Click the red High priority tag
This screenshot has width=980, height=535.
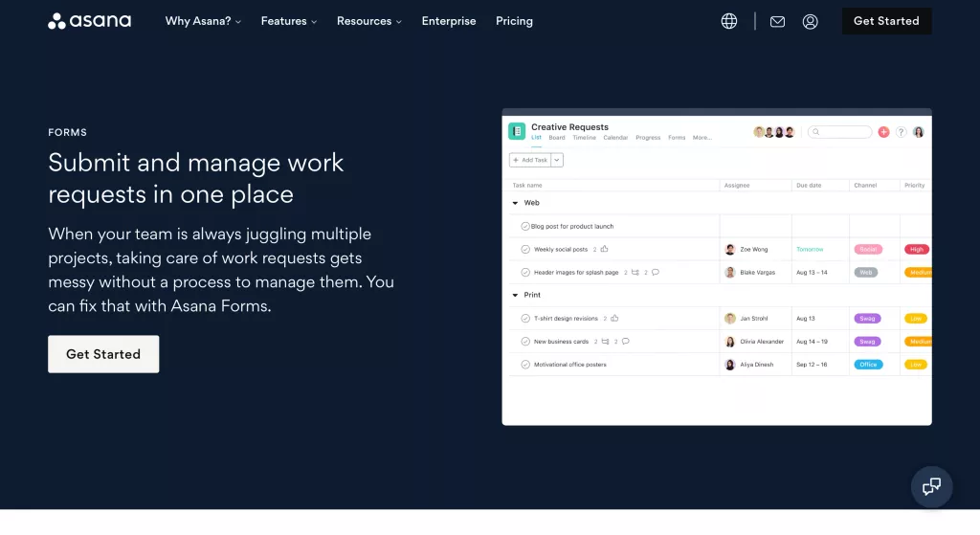coord(916,250)
